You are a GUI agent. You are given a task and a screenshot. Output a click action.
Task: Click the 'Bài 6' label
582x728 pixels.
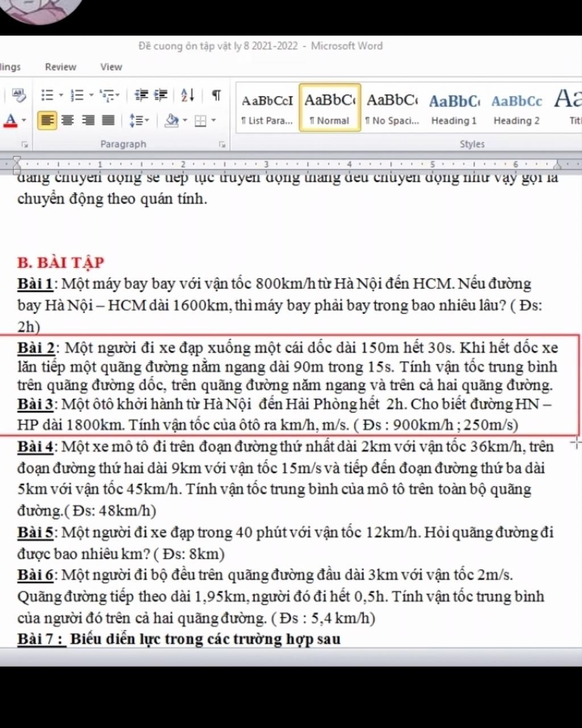coord(35,575)
